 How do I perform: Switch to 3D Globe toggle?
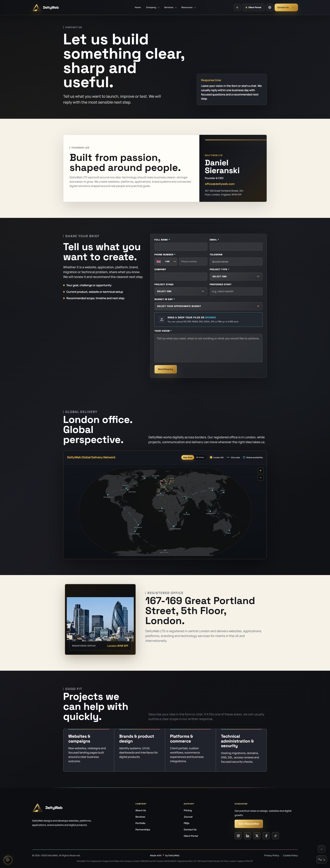(x=200, y=457)
